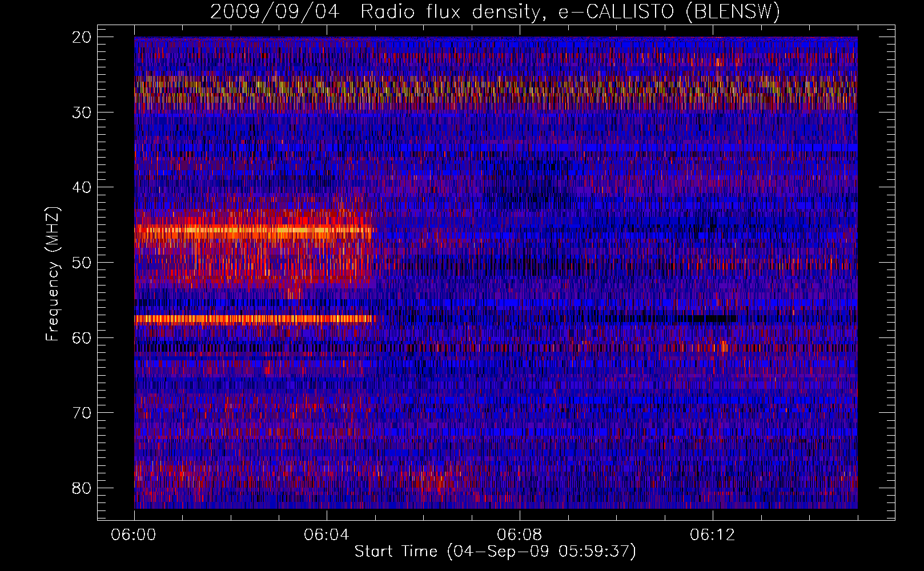Click the time tick label '06:04'
The height and width of the screenshot is (571, 924).
[x=327, y=535]
